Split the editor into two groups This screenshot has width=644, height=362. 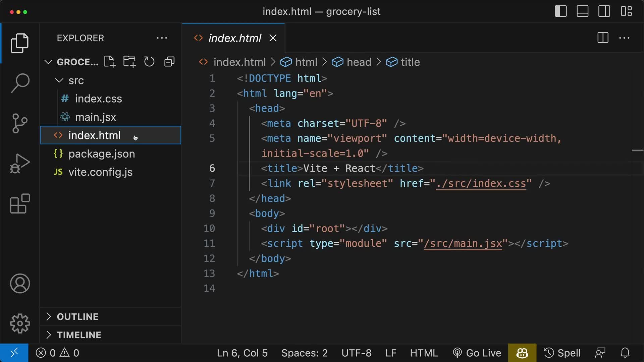pos(603,38)
